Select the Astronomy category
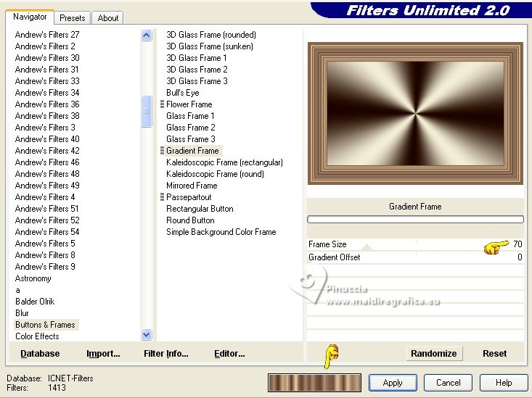The width and height of the screenshot is (532, 398). (33, 278)
